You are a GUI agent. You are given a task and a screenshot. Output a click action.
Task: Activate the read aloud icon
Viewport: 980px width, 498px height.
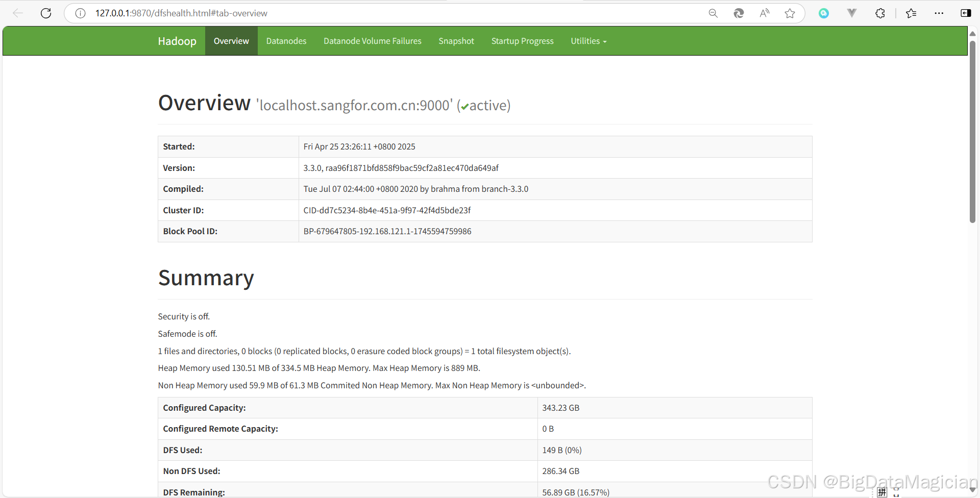tap(764, 13)
